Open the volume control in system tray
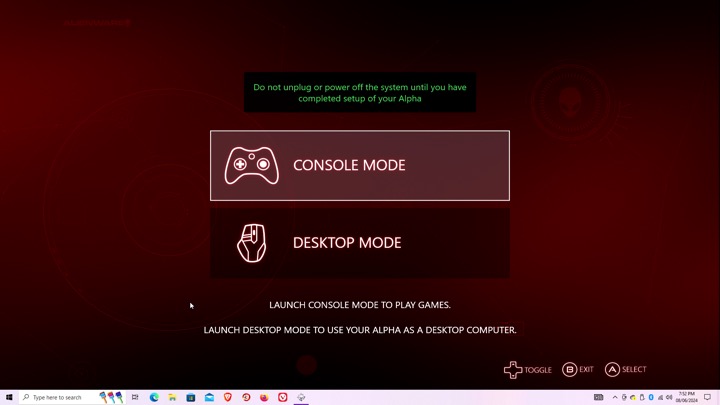720x405 pixels. [669, 397]
